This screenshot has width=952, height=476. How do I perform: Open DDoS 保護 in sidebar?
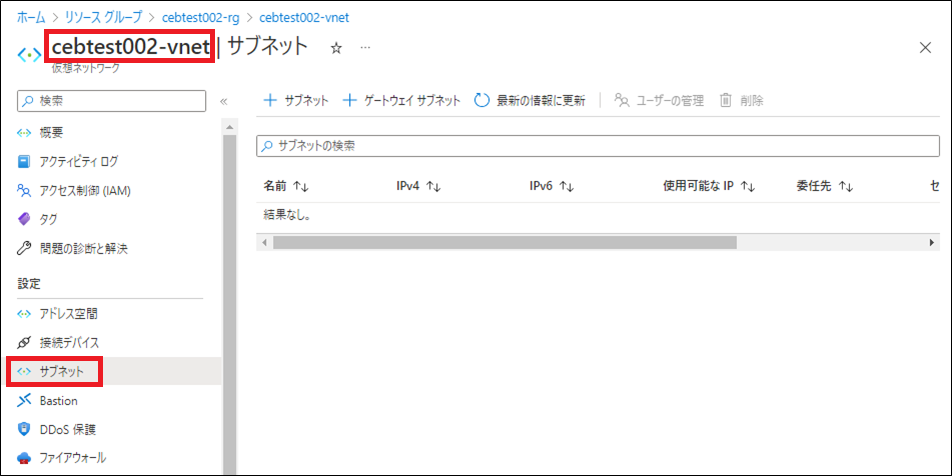[x=56, y=430]
